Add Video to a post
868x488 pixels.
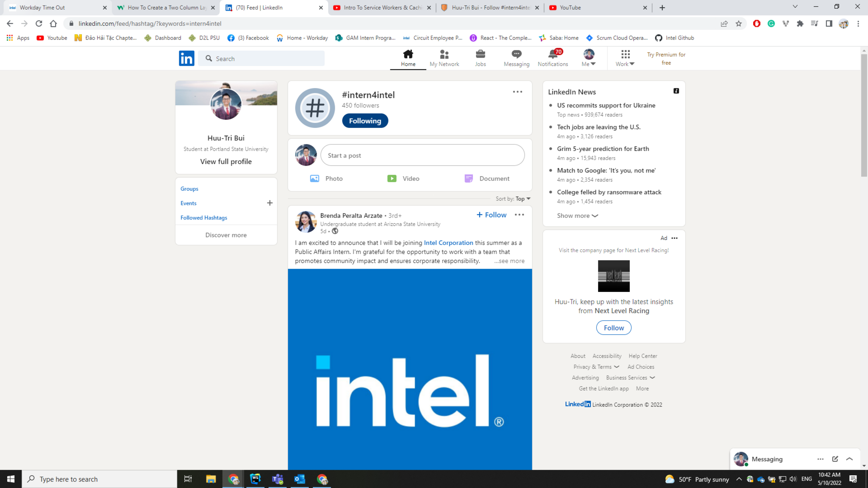tap(403, 178)
